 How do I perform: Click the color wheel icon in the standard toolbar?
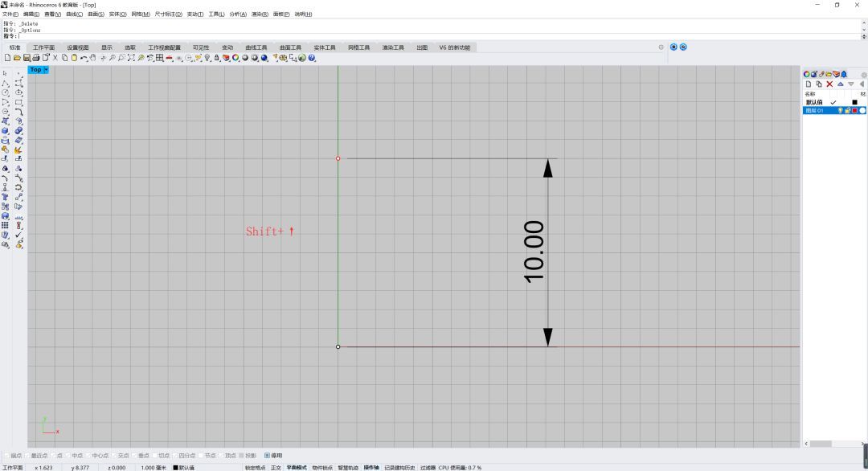click(235, 58)
